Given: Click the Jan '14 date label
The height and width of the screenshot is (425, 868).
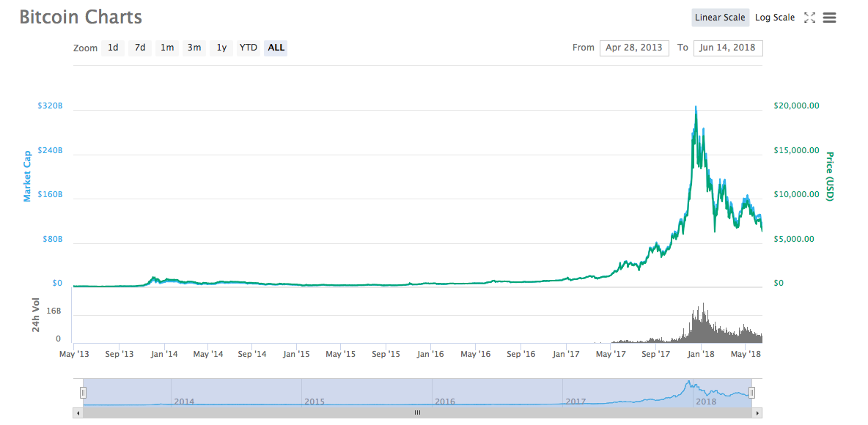Looking at the screenshot, I should (x=164, y=353).
